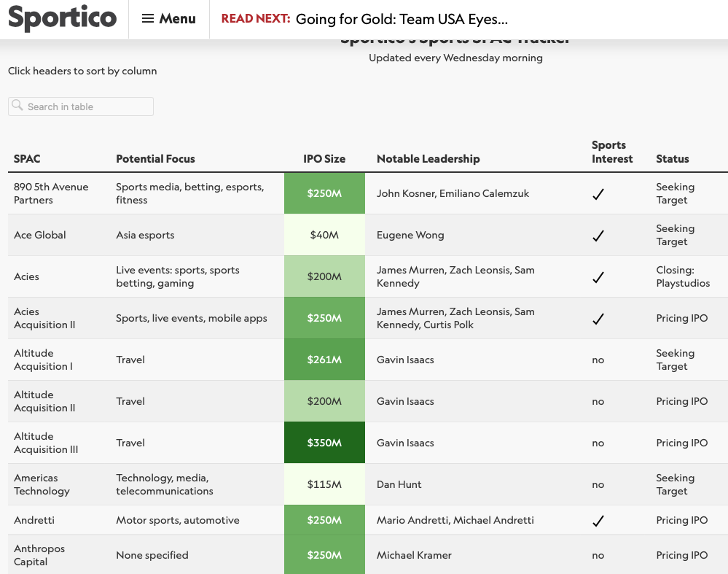Click 'Sports media, betting, esports, fitness' focus
This screenshot has width=728, height=574.
pyautogui.click(x=190, y=193)
